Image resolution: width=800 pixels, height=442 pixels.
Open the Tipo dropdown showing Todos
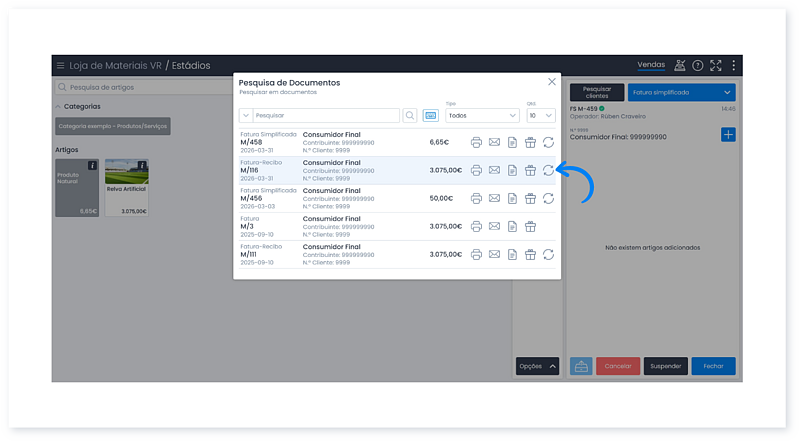click(481, 116)
